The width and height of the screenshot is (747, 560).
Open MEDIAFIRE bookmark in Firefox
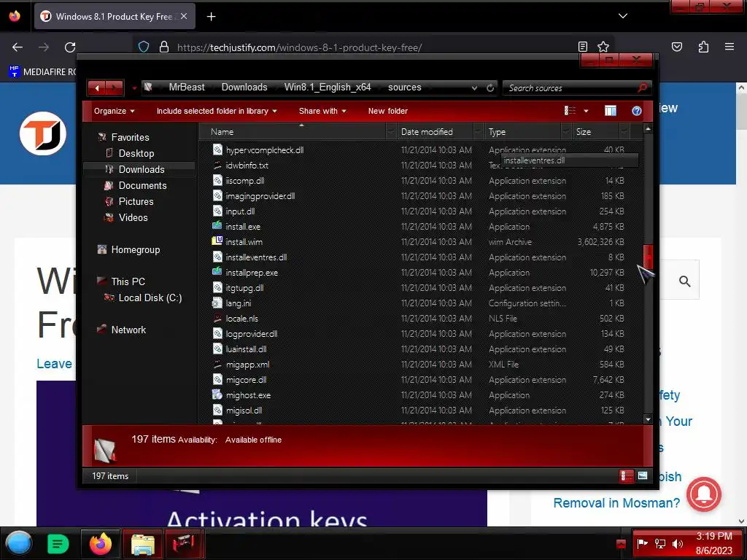(x=43, y=72)
